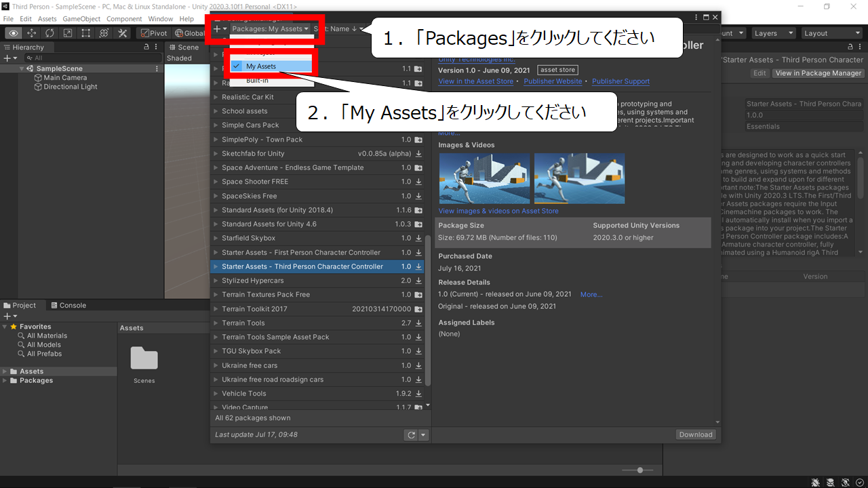Open the Hierarchy panel options menu
Image resolution: width=868 pixels, height=488 pixels.
tap(157, 47)
